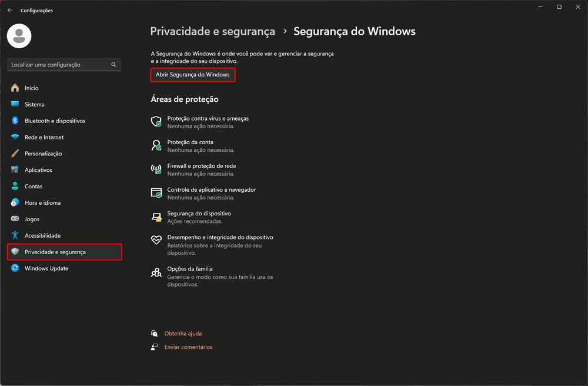Open the Acessibilidade settings page
This screenshot has height=386, width=588.
(42, 235)
